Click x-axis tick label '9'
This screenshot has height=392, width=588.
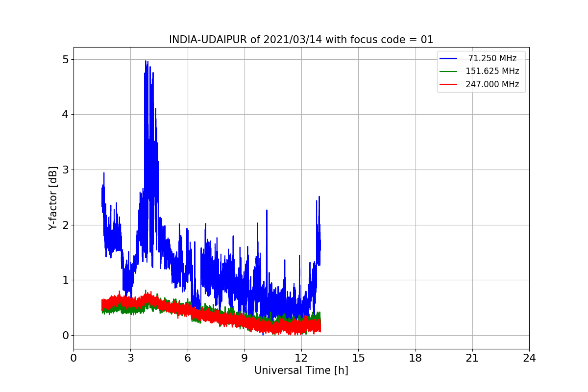coord(245,358)
